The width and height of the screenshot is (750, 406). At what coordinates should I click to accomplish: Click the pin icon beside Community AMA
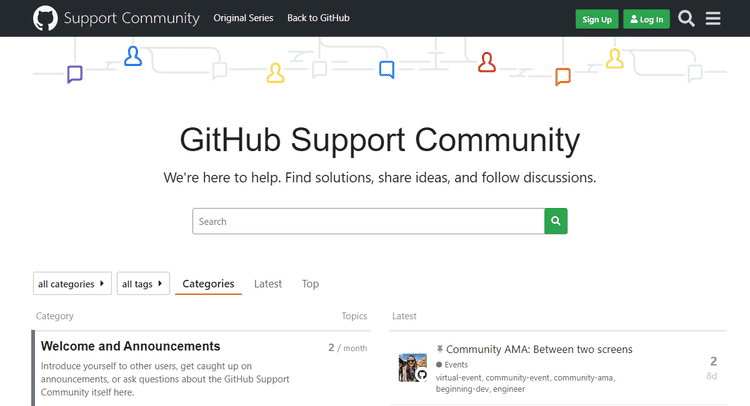(439, 349)
